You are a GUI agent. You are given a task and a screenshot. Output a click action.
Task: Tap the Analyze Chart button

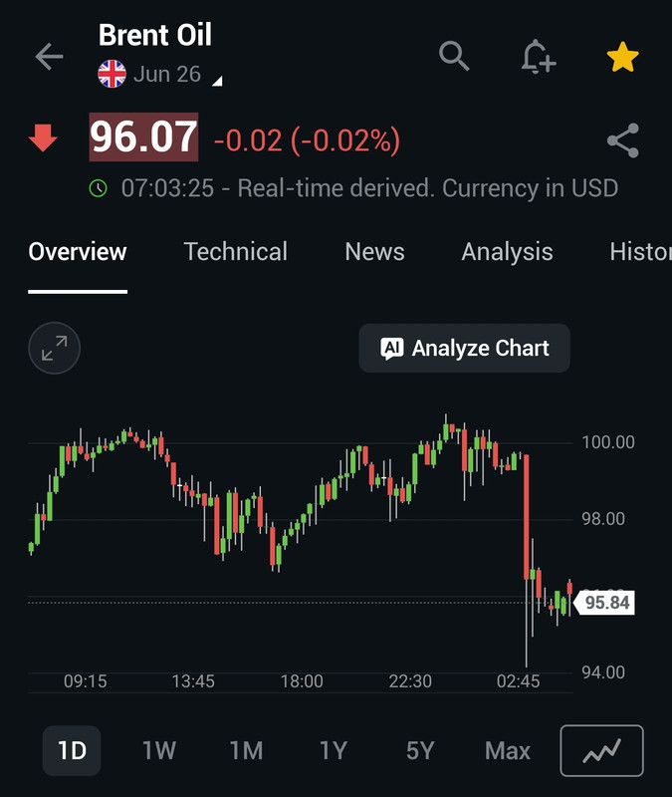click(x=464, y=348)
